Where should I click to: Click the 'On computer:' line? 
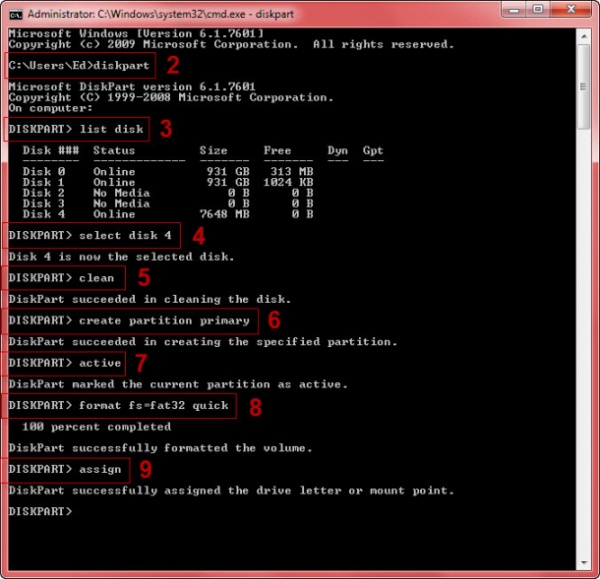(51, 108)
